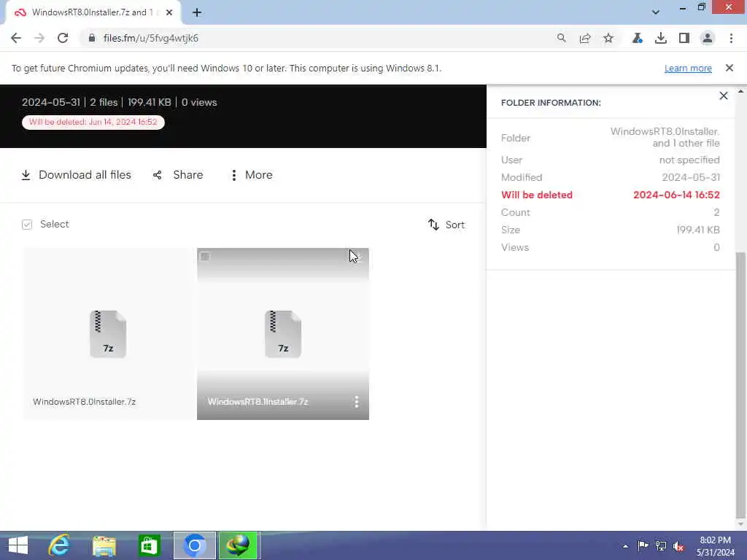Screen dimensions: 747x560
Task: Close the Folder Information panel
Action: [x=724, y=96]
